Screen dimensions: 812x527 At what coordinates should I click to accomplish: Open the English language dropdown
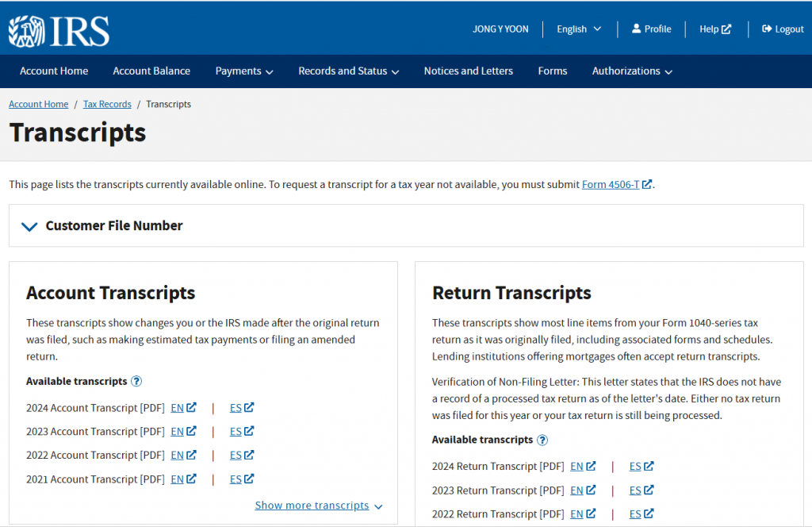[579, 29]
